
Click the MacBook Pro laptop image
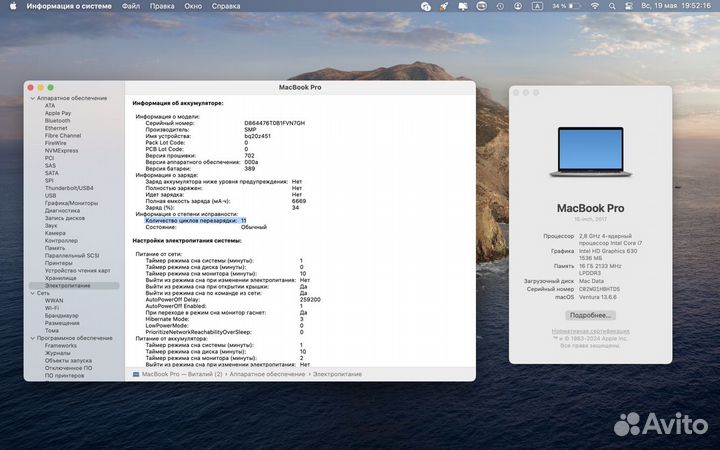pyautogui.click(x=591, y=152)
